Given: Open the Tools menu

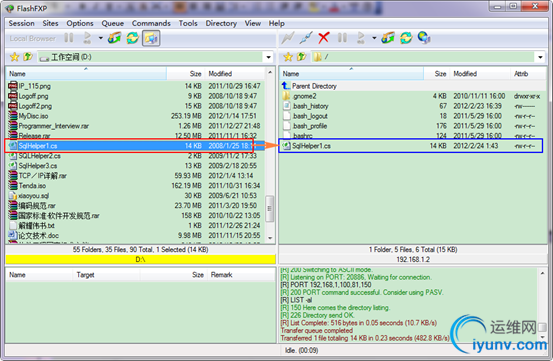Looking at the screenshot, I should coord(188,23).
